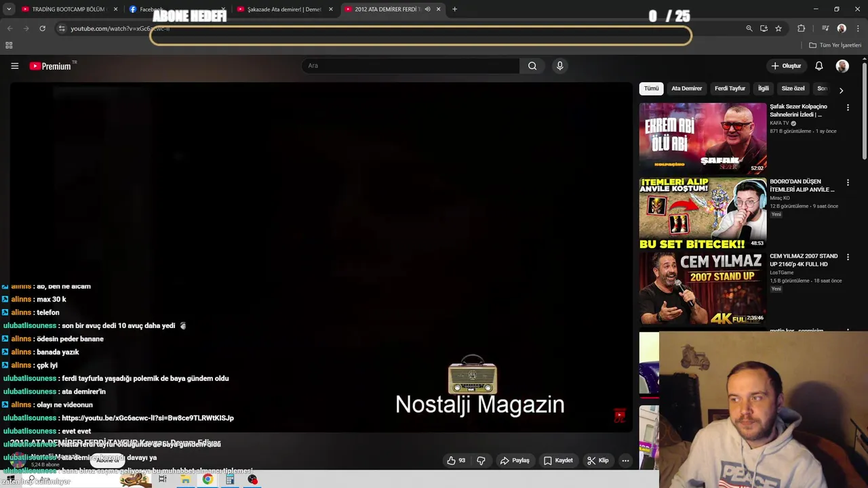868x488 pixels.
Task: Open video title CEM YILMAZ 2007 STAND UP
Action: pos(804,260)
